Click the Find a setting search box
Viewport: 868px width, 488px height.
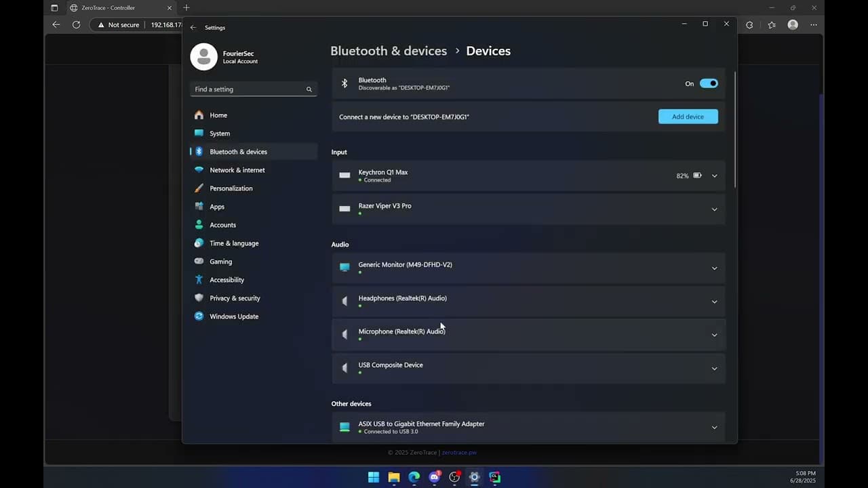click(x=249, y=89)
